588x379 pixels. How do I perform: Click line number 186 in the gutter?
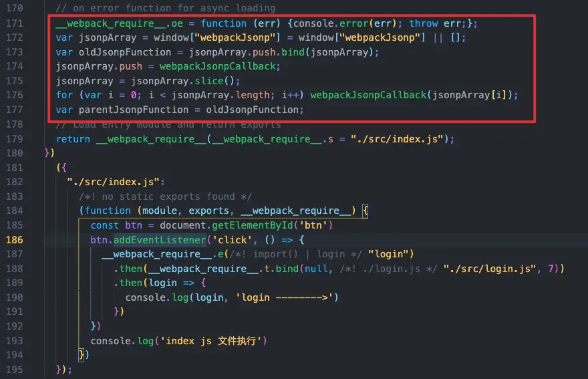coord(15,240)
